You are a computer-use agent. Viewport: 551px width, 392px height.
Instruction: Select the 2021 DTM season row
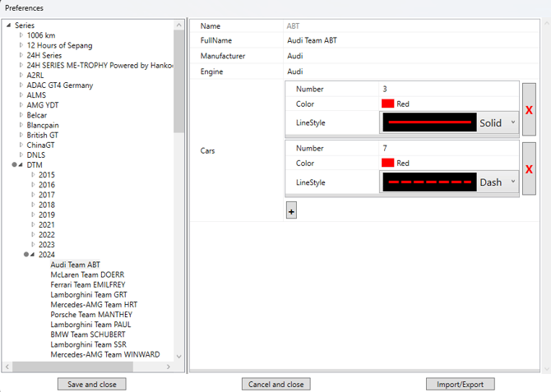pos(46,224)
